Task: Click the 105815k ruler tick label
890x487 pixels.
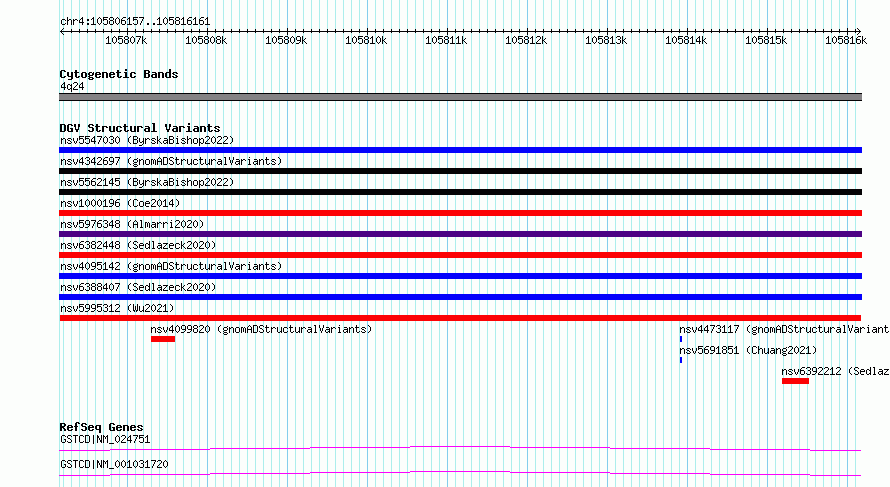Action: click(766, 40)
